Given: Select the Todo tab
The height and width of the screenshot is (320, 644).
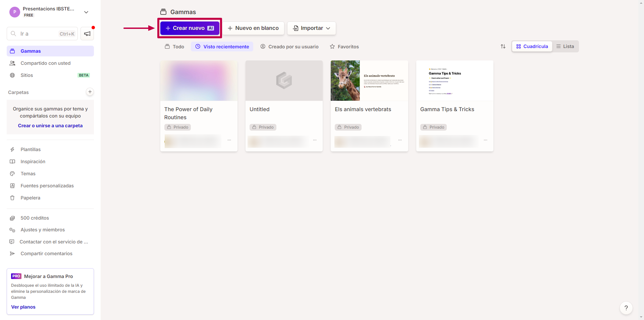Looking at the screenshot, I should coord(174,47).
